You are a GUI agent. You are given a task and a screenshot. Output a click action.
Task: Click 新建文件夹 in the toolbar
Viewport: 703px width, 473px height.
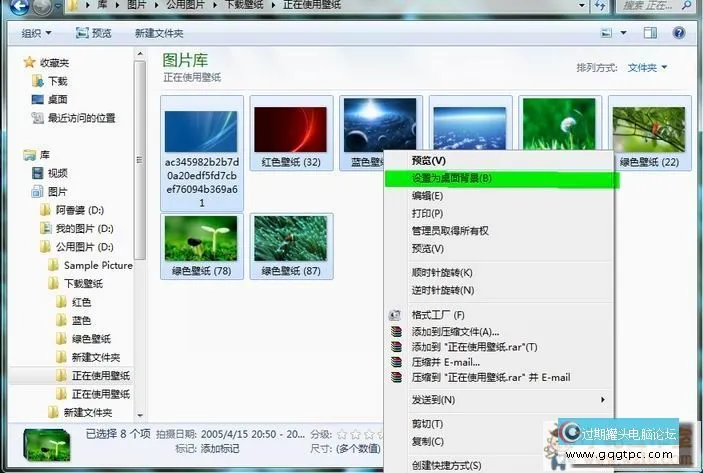(x=159, y=33)
